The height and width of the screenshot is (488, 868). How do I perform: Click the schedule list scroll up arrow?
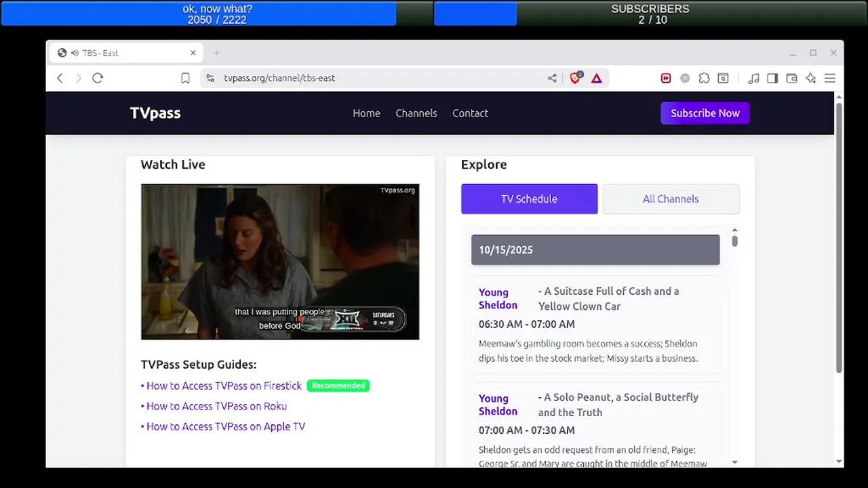(x=734, y=230)
